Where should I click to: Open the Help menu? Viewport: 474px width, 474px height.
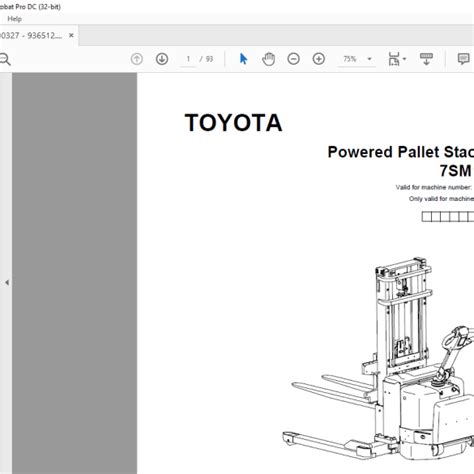pos(14,19)
